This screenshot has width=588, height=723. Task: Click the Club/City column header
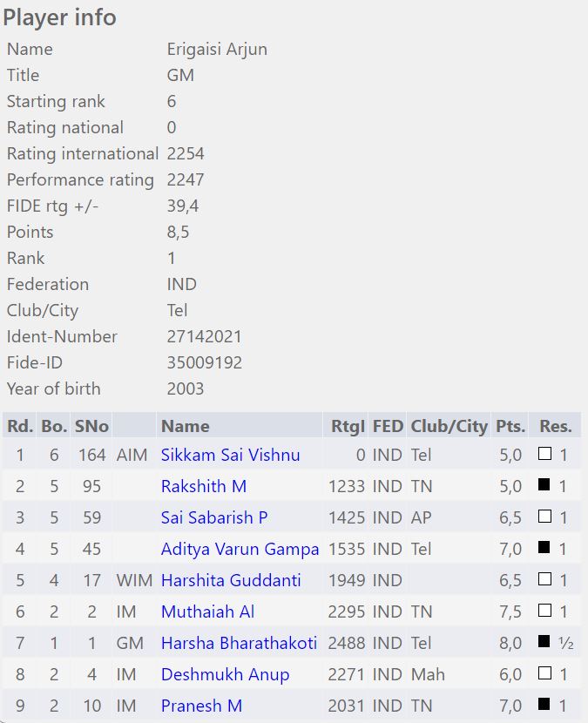pyautogui.click(x=448, y=426)
